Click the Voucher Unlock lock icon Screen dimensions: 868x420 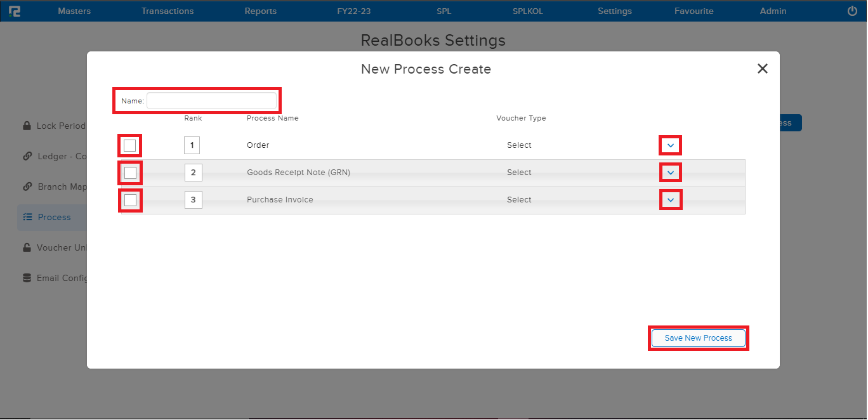tap(27, 247)
